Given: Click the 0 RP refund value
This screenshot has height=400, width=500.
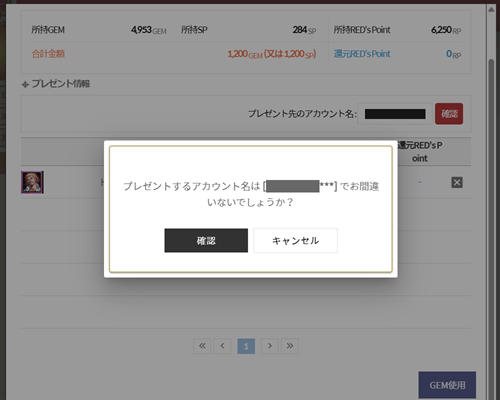Looking at the screenshot, I should (453, 54).
